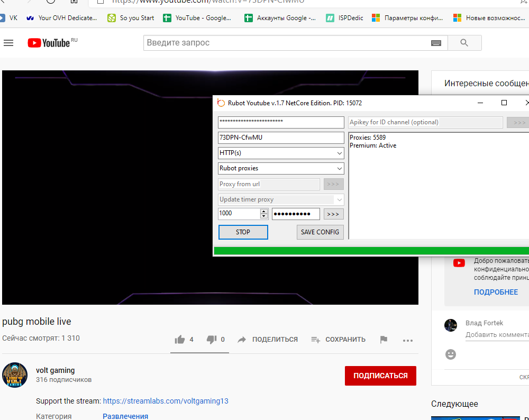
Task: Click the magnifier search button
Action: coord(464,43)
